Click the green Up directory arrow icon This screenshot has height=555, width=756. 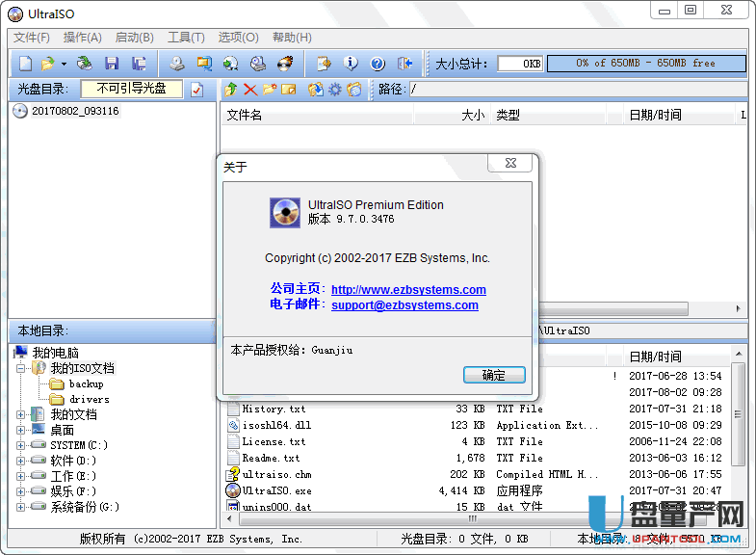click(231, 90)
